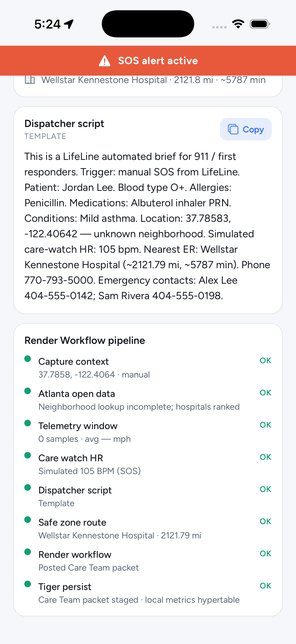Tap the SOS alert warning triangle icon
Image resolution: width=296 pixels, height=644 pixels.
coord(105,61)
